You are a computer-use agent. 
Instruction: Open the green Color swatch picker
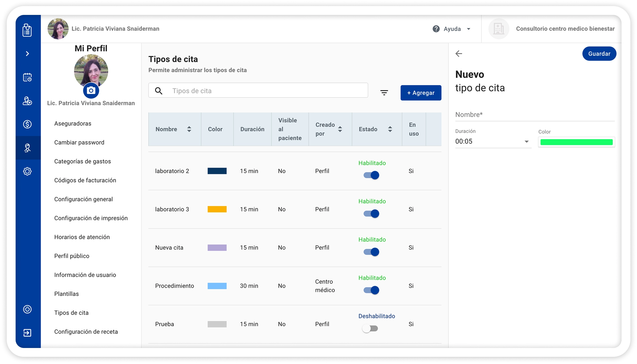coord(576,142)
